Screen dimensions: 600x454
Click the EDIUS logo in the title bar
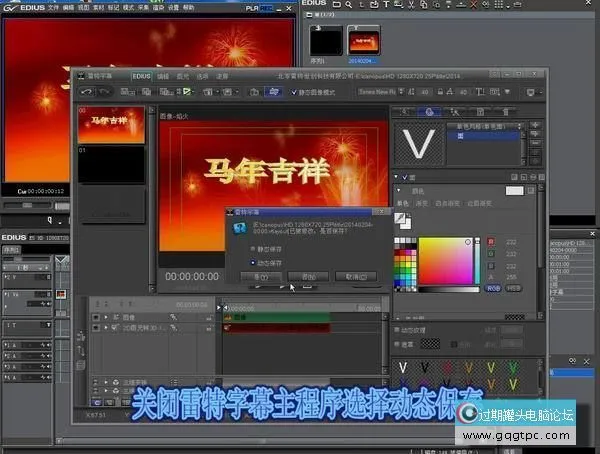(x=25, y=7)
